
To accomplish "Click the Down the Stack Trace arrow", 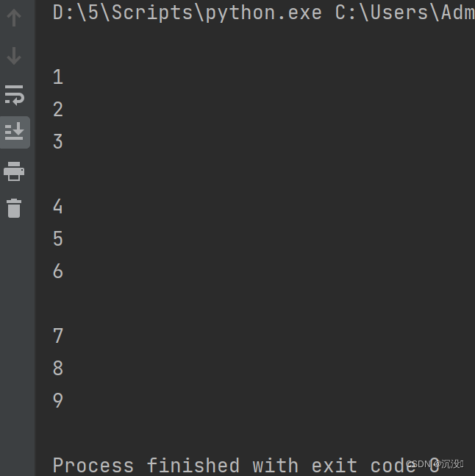I will 14,56.
